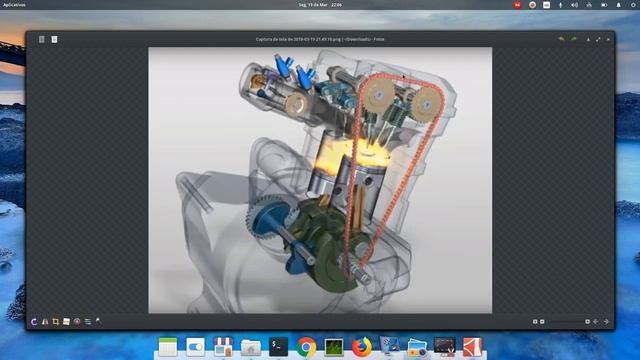Open the Photos app icon in dock
The width and height of the screenshot is (640, 360).
click(417, 347)
